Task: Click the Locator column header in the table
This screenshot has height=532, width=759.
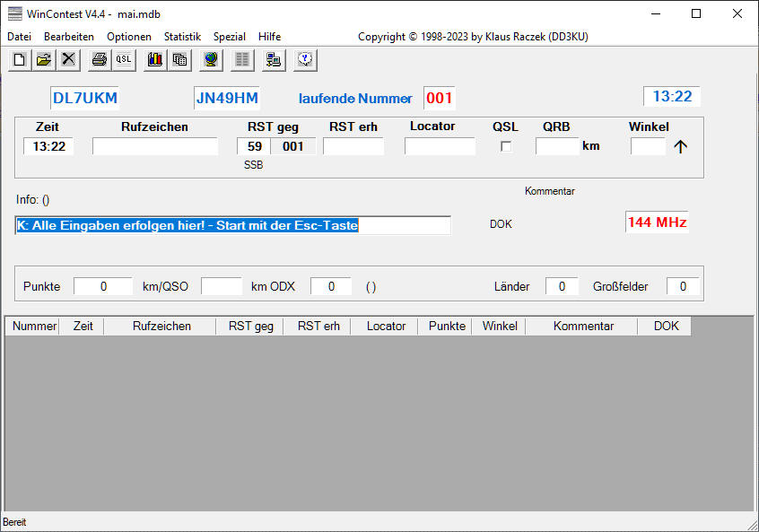Action: pyautogui.click(x=384, y=327)
